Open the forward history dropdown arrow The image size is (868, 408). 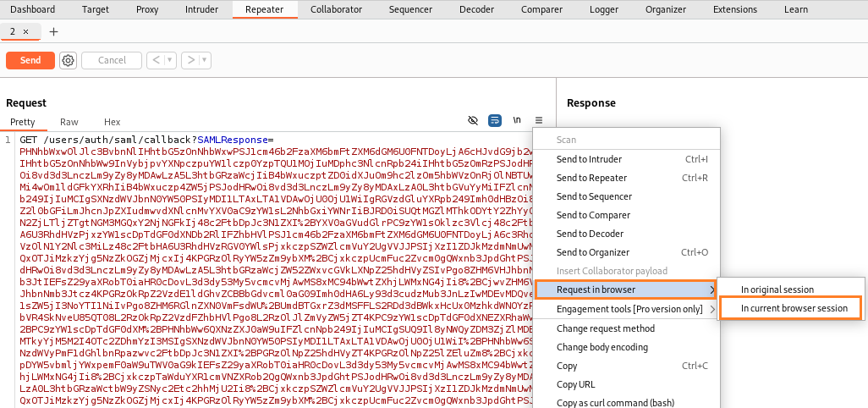point(205,60)
